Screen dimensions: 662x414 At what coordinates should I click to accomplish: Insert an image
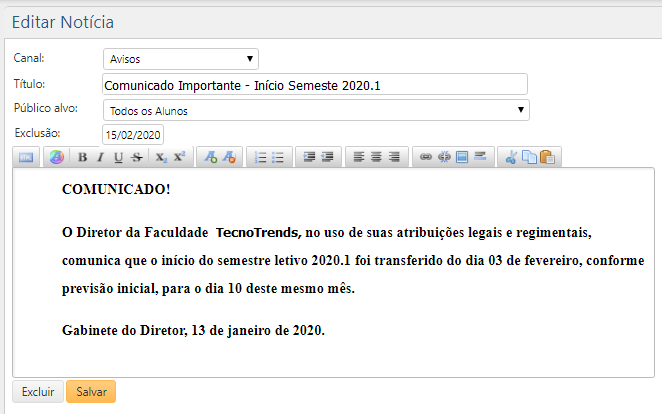coord(462,157)
